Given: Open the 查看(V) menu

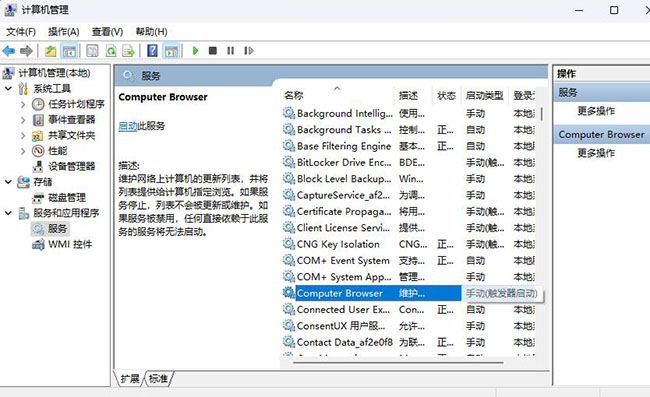Looking at the screenshot, I should pyautogui.click(x=107, y=31).
